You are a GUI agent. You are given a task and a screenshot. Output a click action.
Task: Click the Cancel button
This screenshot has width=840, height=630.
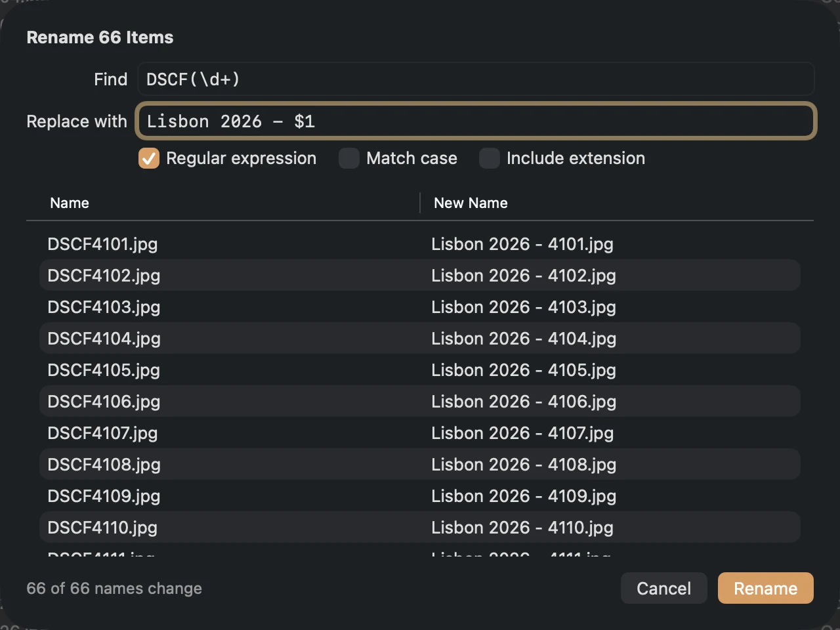664,588
